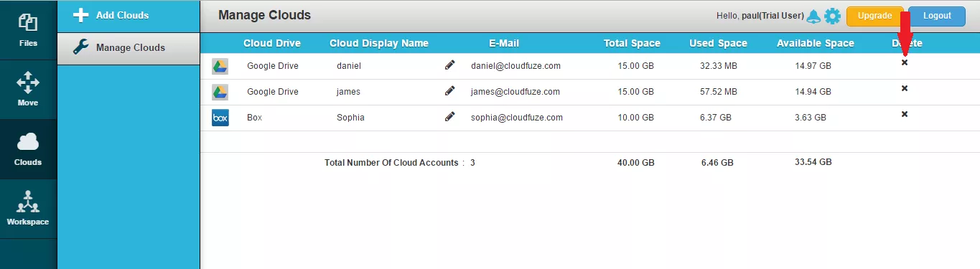980x269 pixels.
Task: Edit display name for Sophia
Action: click(450, 117)
